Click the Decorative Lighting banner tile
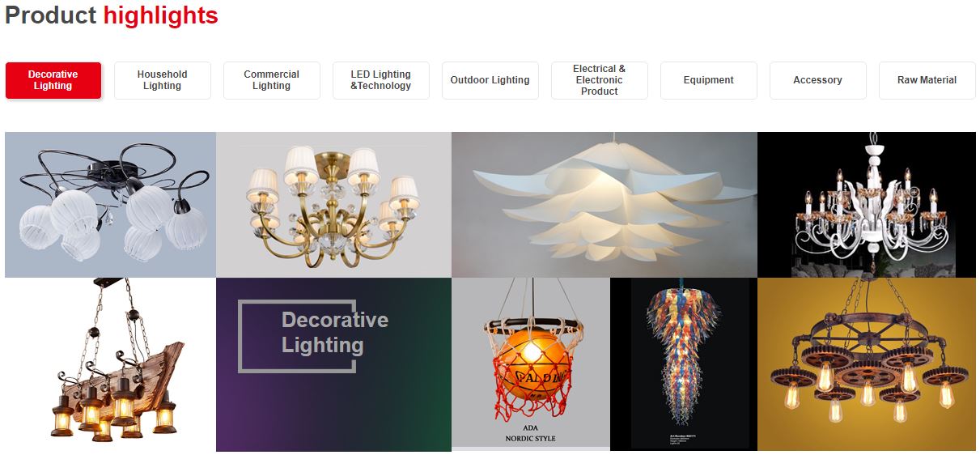 click(333, 364)
